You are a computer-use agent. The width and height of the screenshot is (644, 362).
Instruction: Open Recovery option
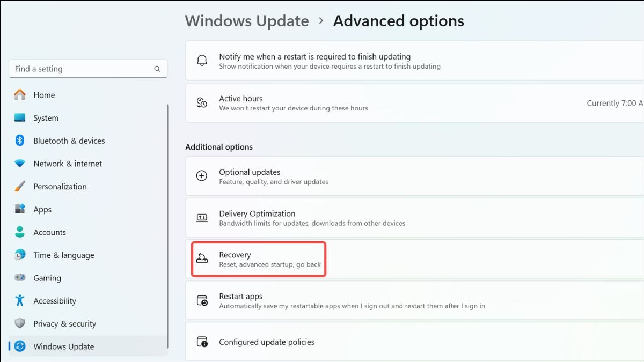click(414, 259)
